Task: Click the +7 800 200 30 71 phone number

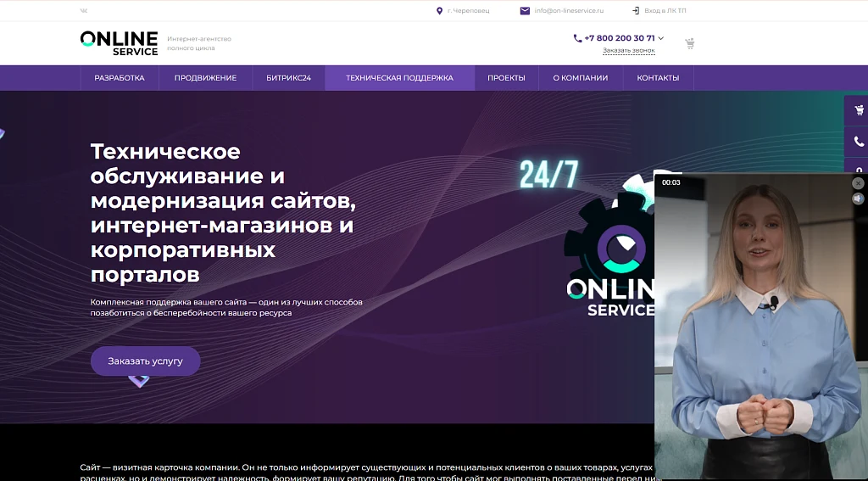Action: tap(620, 38)
